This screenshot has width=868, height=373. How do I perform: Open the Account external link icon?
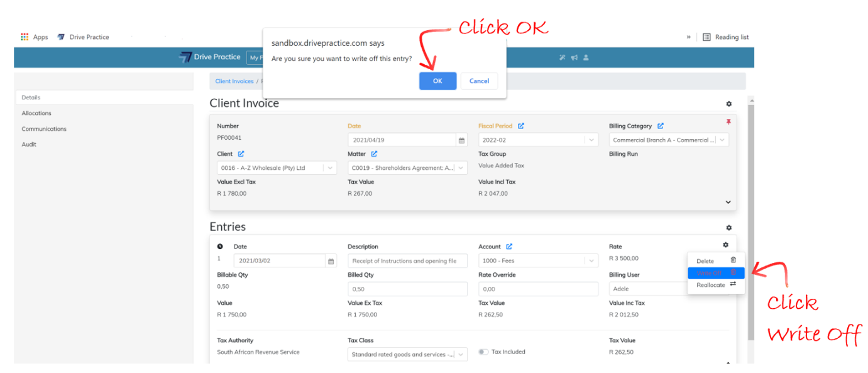509,247
